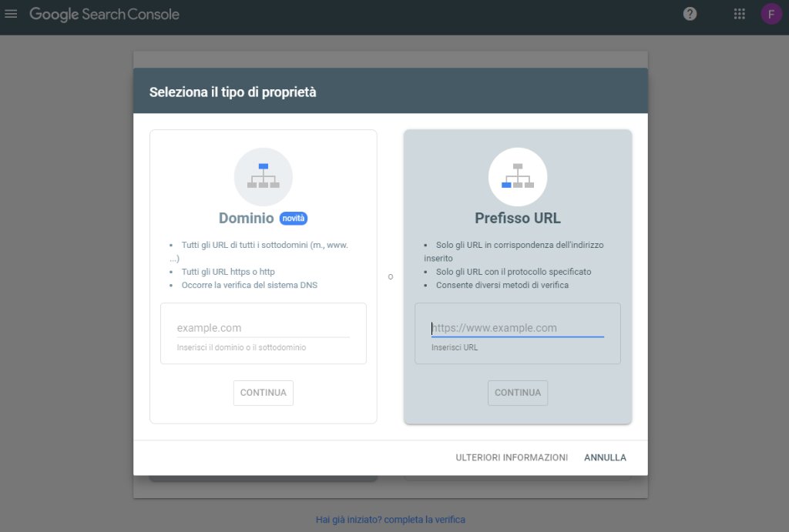Click 'Inserisci il dominio o il sottodominio' hint
Screen dimensions: 789x532
(x=241, y=347)
